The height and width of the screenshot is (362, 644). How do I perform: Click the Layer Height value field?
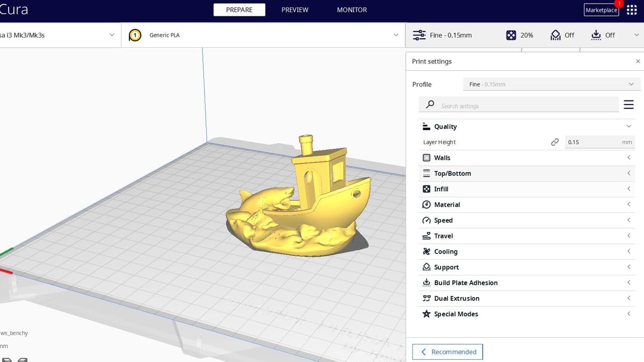599,142
